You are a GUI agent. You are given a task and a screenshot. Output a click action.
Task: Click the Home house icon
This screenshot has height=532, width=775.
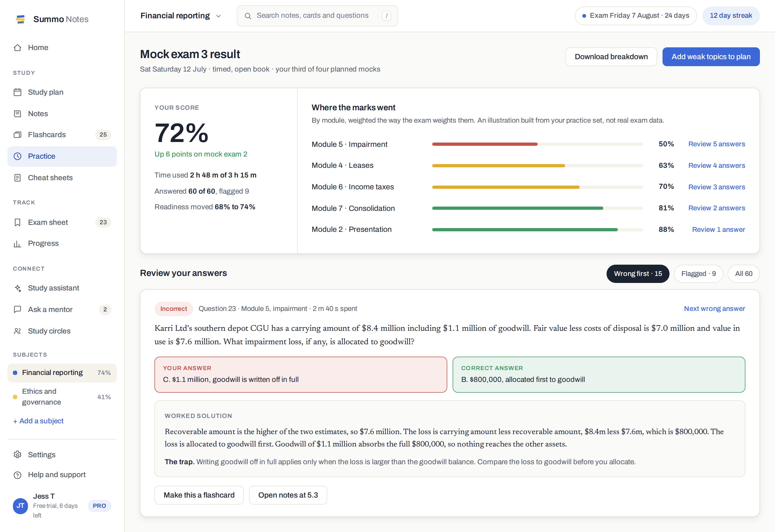[18, 48]
